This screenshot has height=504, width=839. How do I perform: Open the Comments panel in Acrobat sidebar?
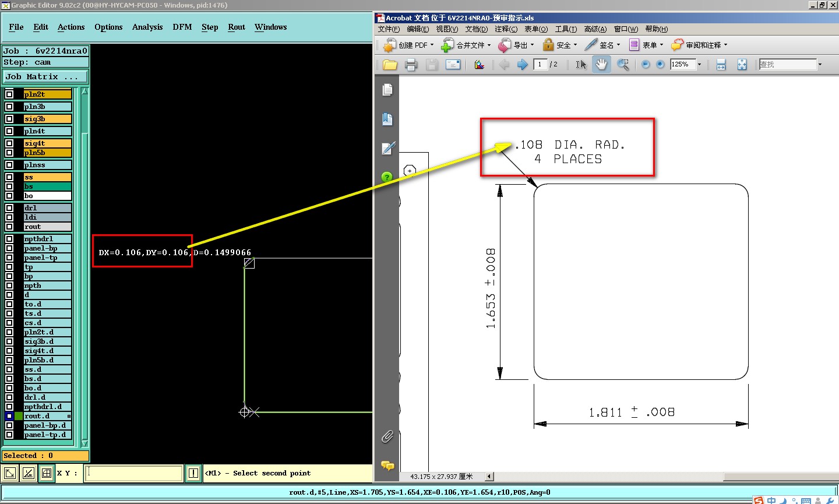[387, 465]
